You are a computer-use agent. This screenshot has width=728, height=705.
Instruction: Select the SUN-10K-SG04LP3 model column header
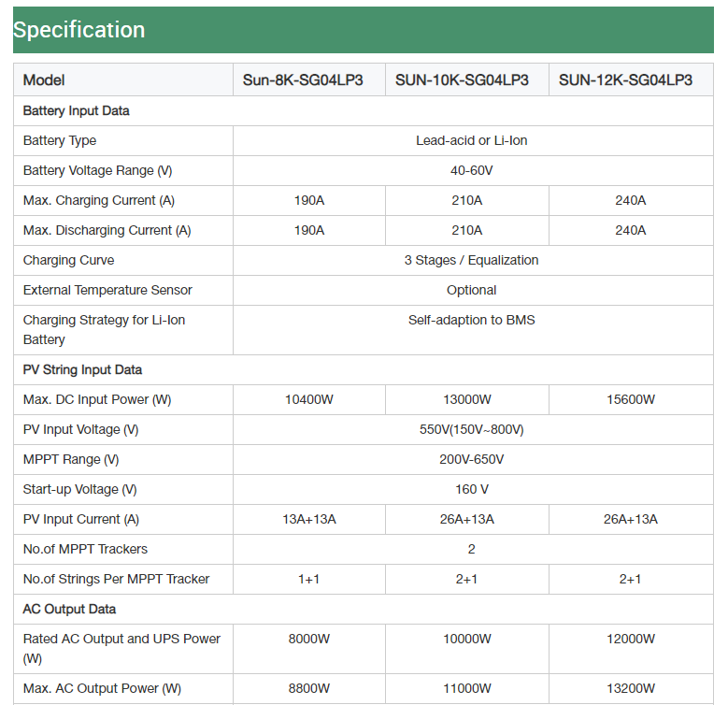(467, 79)
